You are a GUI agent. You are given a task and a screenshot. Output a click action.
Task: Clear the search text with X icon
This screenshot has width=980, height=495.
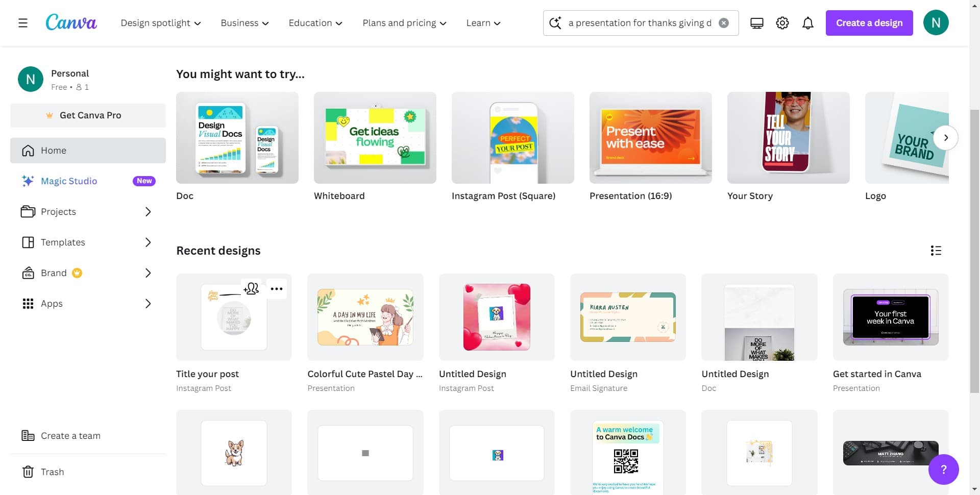(x=723, y=23)
